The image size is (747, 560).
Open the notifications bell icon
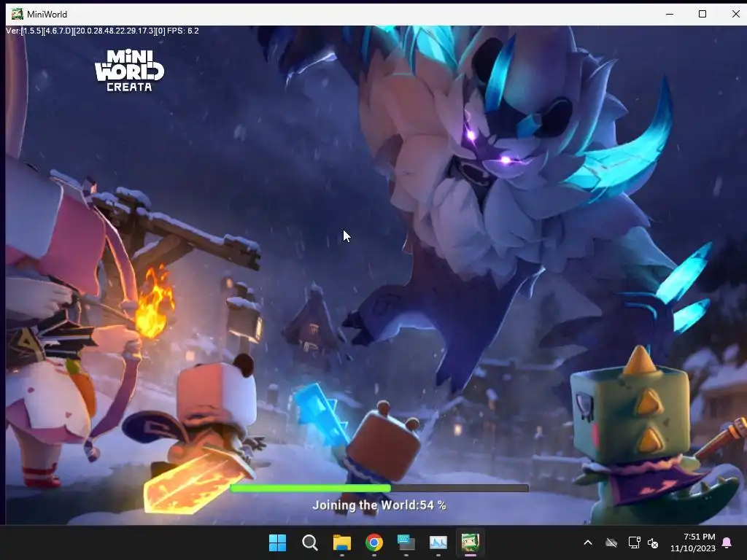[727, 542]
